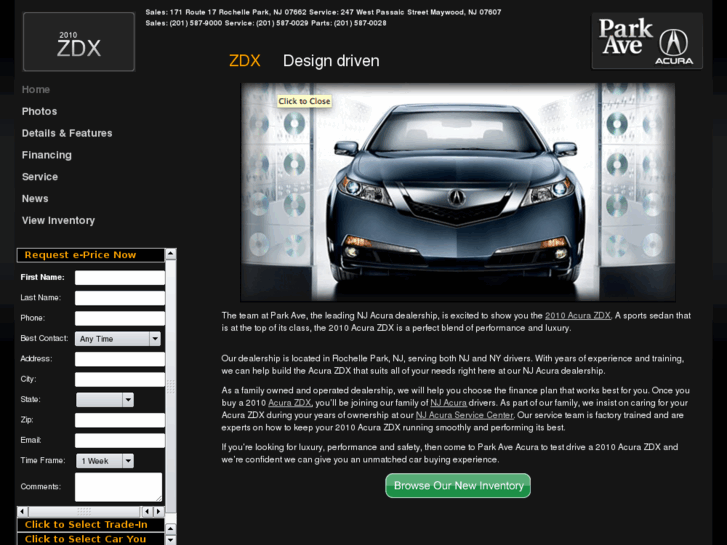Open the Best Contact dropdown

click(118, 339)
